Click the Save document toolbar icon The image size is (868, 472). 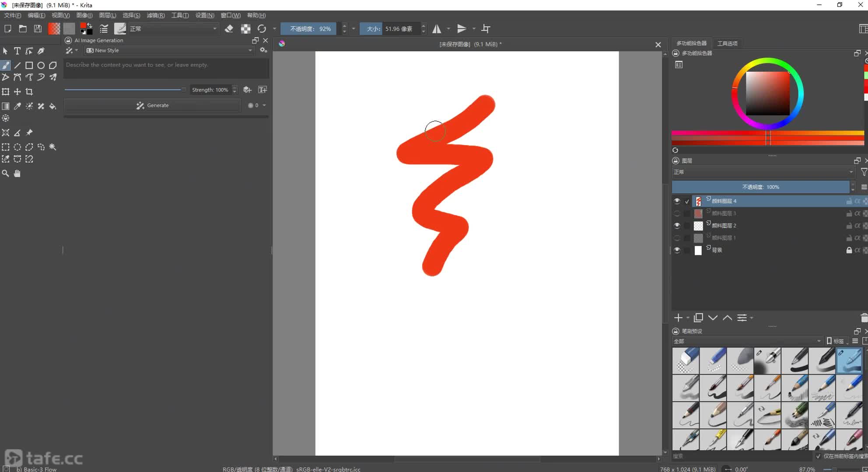pos(38,29)
